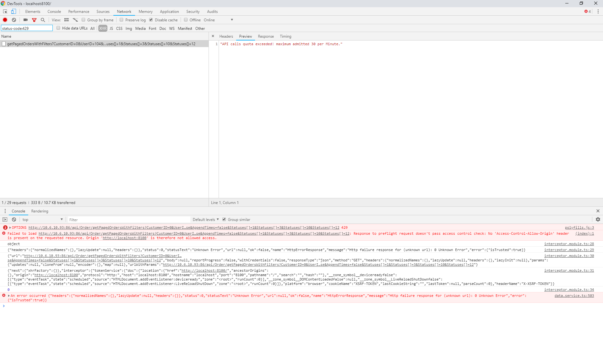Open console settings with the gear icon
The image size is (603, 364).
coord(598,219)
